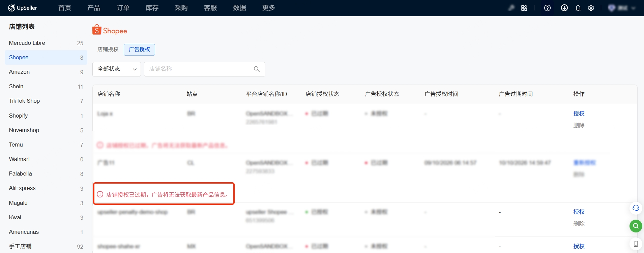Image resolution: width=644 pixels, height=253 pixels.
Task: Click 删除 in the first store row
Action: (x=579, y=125)
